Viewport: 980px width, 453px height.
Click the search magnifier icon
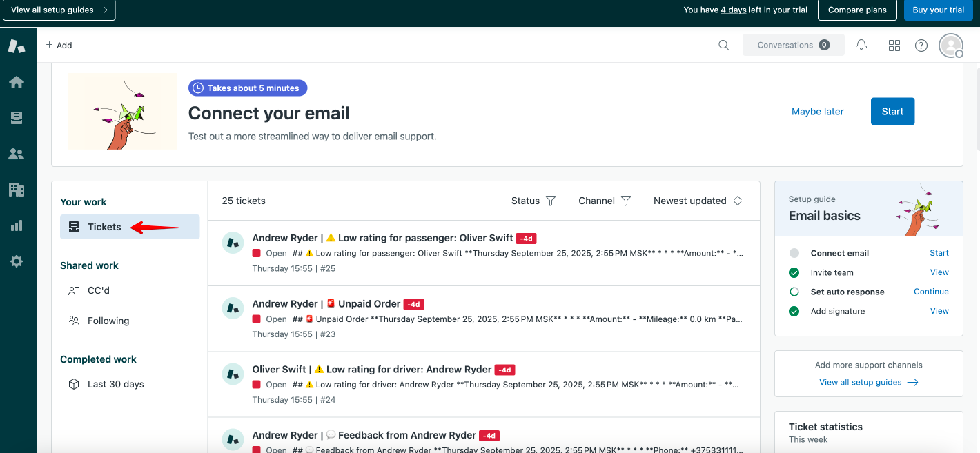click(x=724, y=45)
